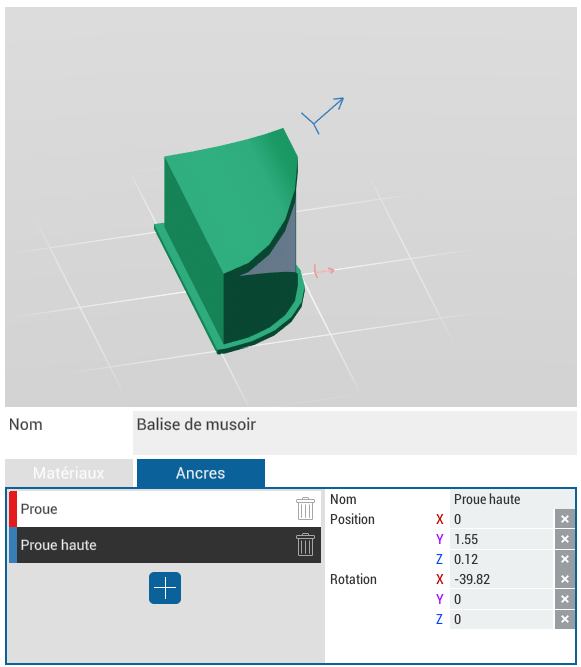Edit Rotation Y field showing 0
This screenshot has height=667, width=581.
tap(502, 599)
